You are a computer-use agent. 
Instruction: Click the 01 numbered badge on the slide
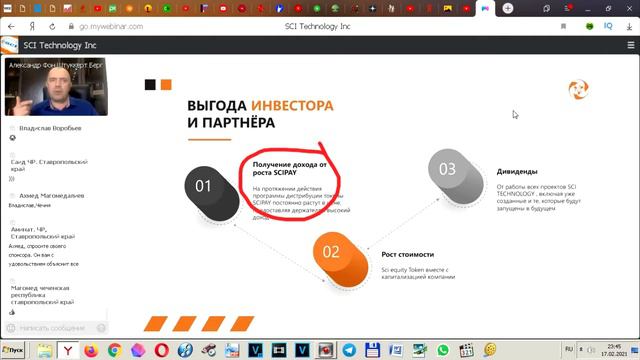coord(212,193)
